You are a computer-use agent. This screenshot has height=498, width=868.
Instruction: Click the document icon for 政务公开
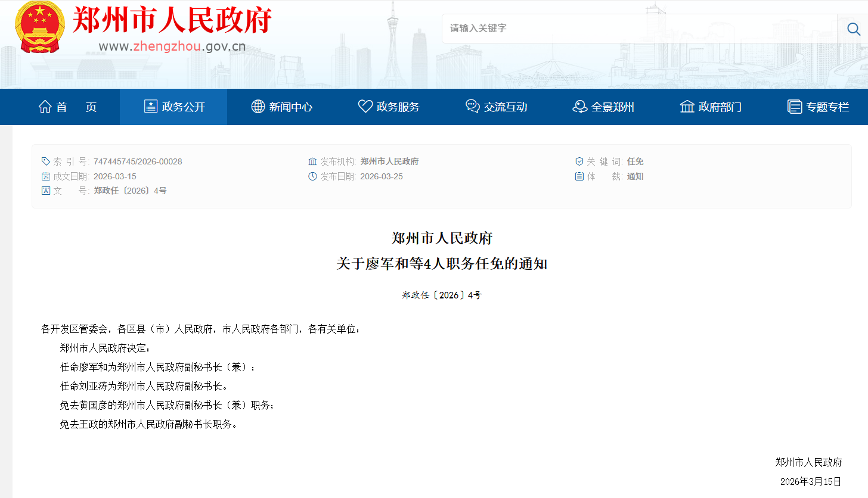pyautogui.click(x=151, y=107)
